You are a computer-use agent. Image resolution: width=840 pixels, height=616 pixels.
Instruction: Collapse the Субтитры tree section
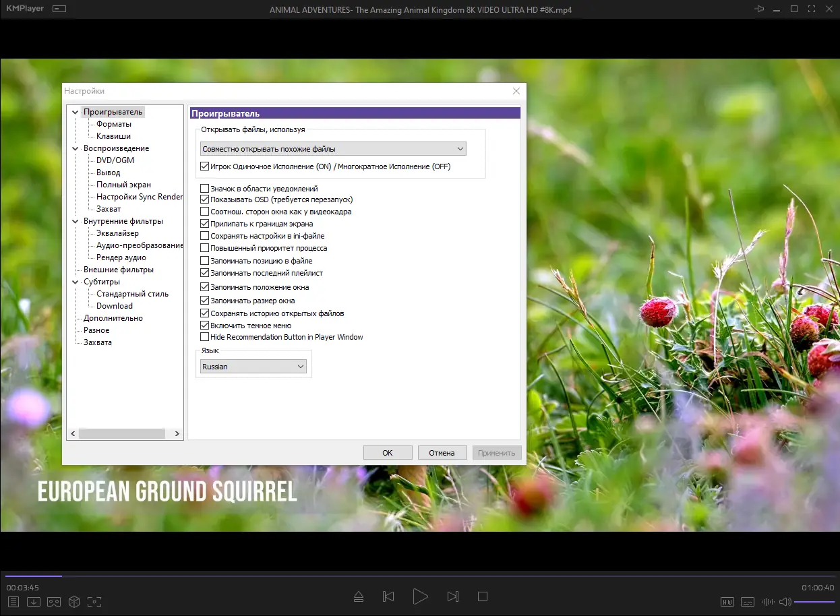click(76, 281)
